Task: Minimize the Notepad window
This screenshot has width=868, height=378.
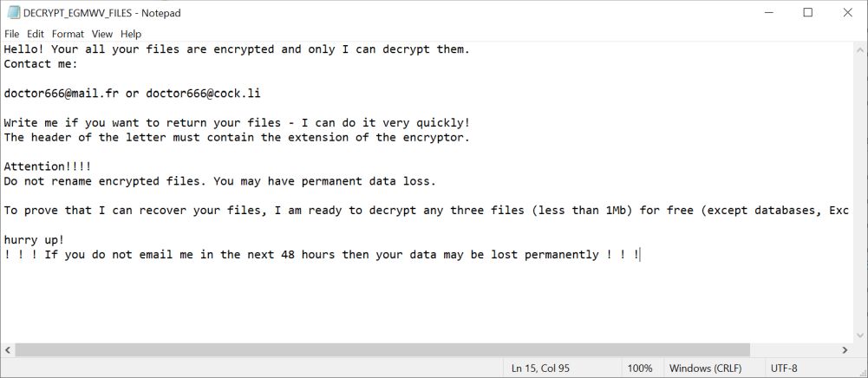Action: click(x=767, y=13)
